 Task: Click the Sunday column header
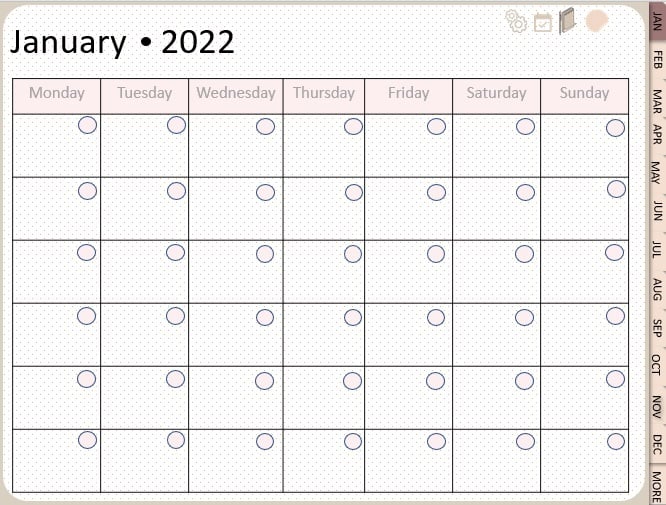tap(584, 93)
